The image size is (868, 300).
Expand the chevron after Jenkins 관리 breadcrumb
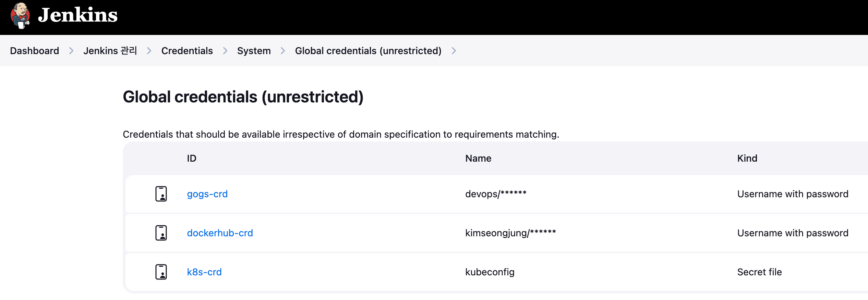click(x=149, y=51)
